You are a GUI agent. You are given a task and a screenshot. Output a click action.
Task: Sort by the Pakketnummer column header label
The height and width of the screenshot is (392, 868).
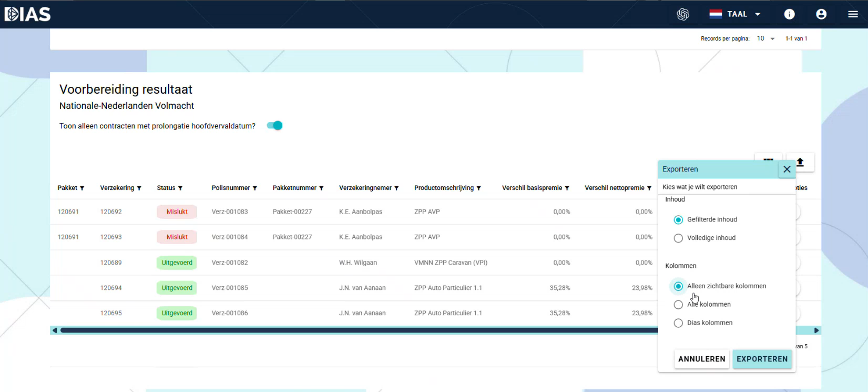[x=294, y=188]
